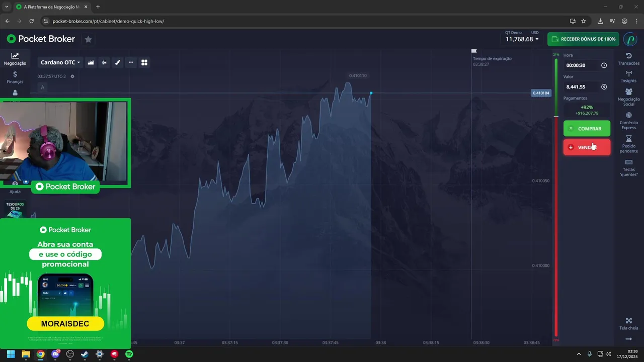The height and width of the screenshot is (362, 644).
Task: Open the Cardano OTC asset dropdown
Action: [x=60, y=62]
